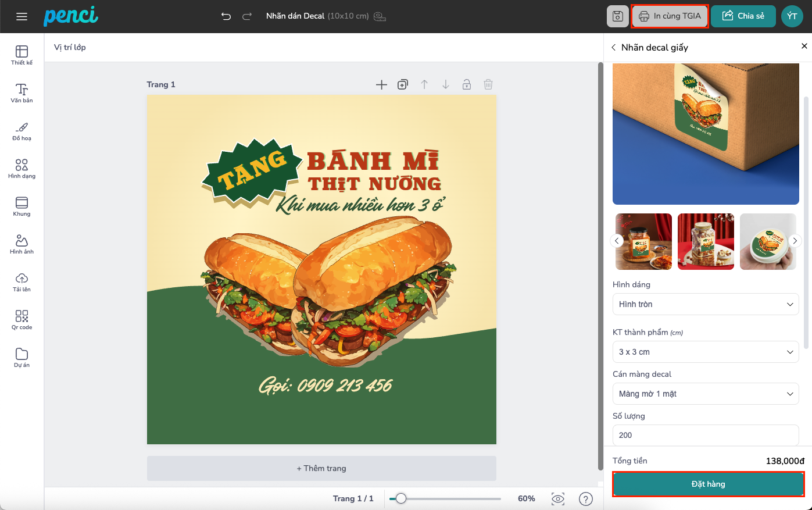
Task: Expand the Cán màng decal dropdown
Action: [x=706, y=394]
